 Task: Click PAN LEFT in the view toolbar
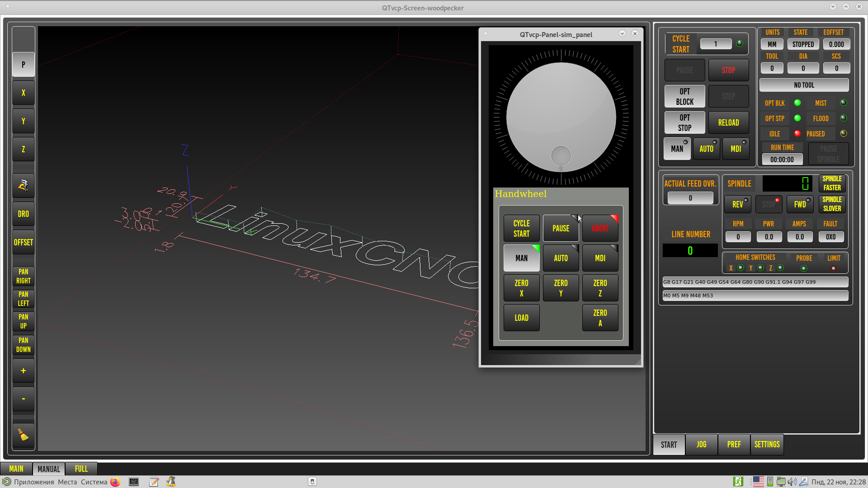[23, 299]
